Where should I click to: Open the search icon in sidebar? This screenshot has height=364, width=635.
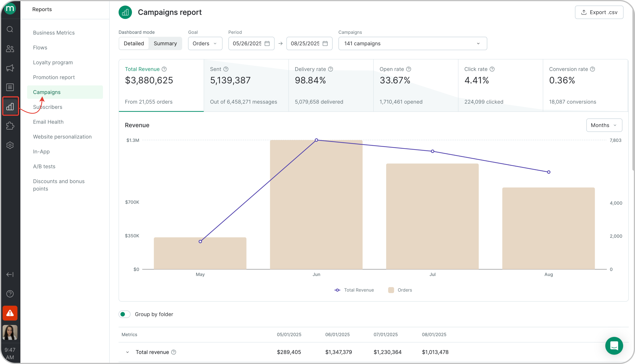pos(10,29)
